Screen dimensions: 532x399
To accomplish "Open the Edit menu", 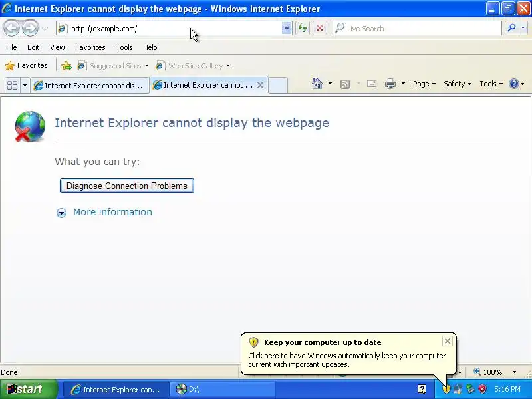I will [33, 47].
